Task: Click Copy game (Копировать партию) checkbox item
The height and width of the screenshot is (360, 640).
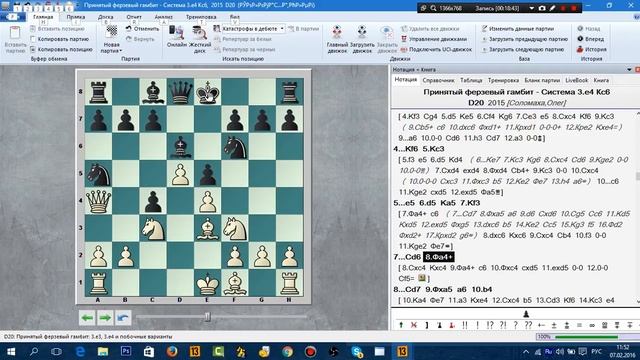Action: click(x=60, y=39)
